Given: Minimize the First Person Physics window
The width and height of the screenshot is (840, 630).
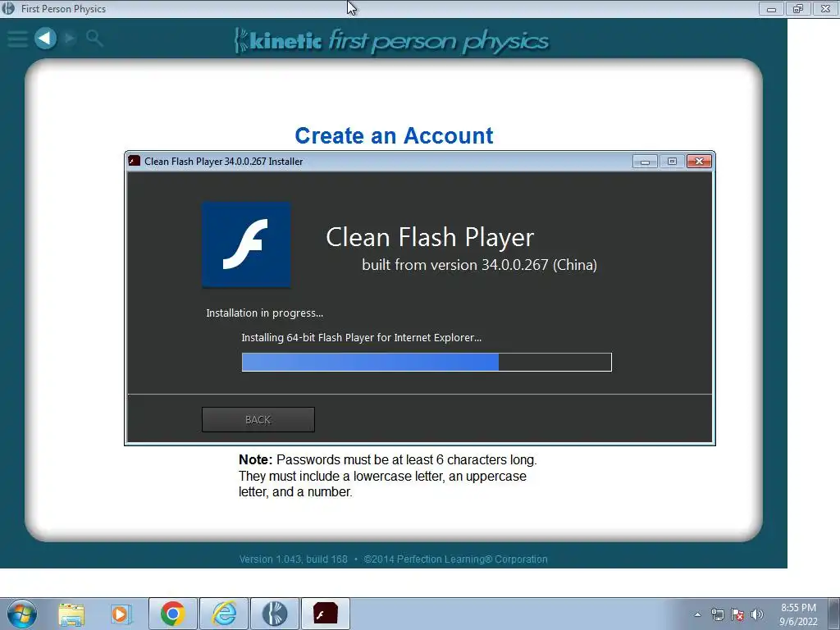Looking at the screenshot, I should point(771,9).
